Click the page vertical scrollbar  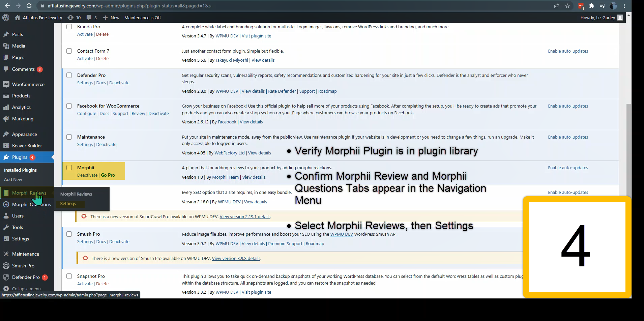click(x=628, y=150)
